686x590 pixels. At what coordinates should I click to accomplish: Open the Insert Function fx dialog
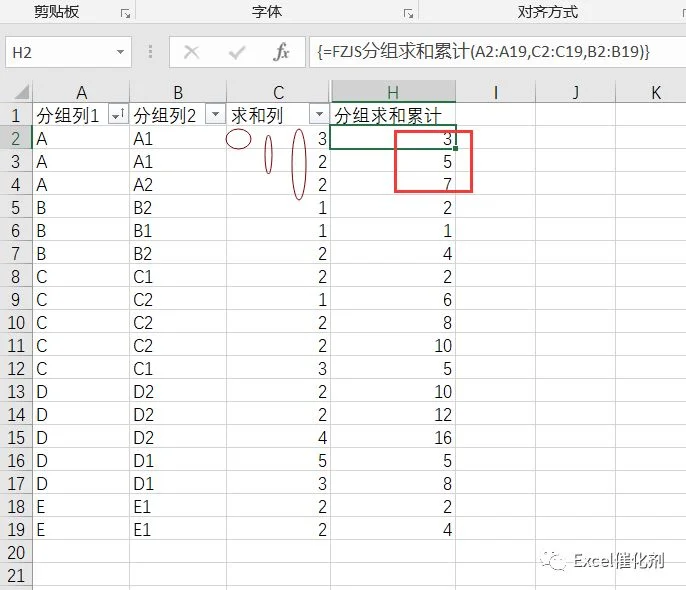point(281,52)
